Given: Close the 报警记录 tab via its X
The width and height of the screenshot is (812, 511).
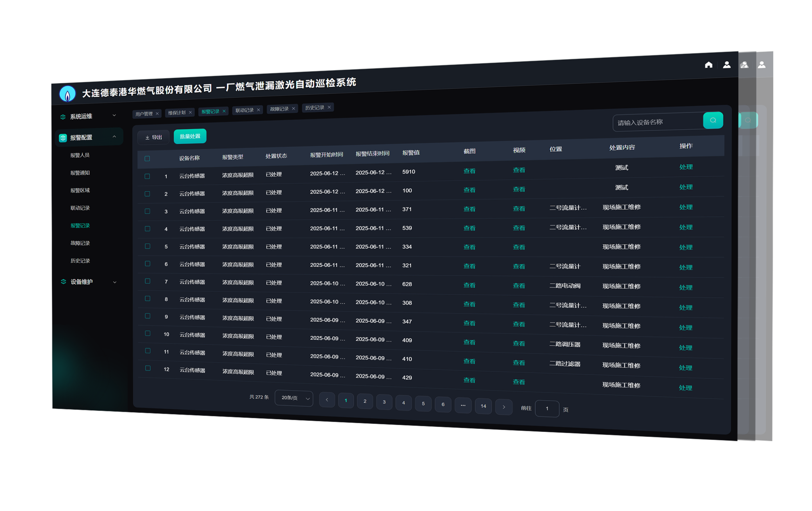Looking at the screenshot, I should point(224,111).
